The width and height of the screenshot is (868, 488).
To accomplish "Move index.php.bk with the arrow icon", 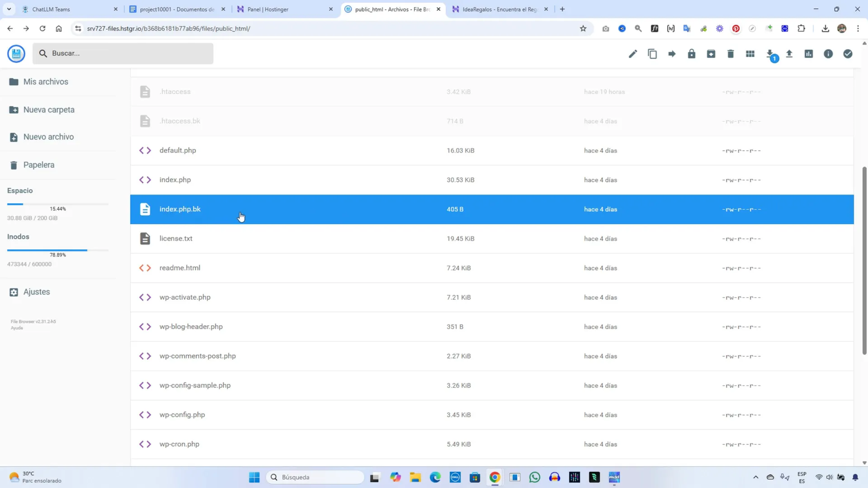I will (x=672, y=53).
